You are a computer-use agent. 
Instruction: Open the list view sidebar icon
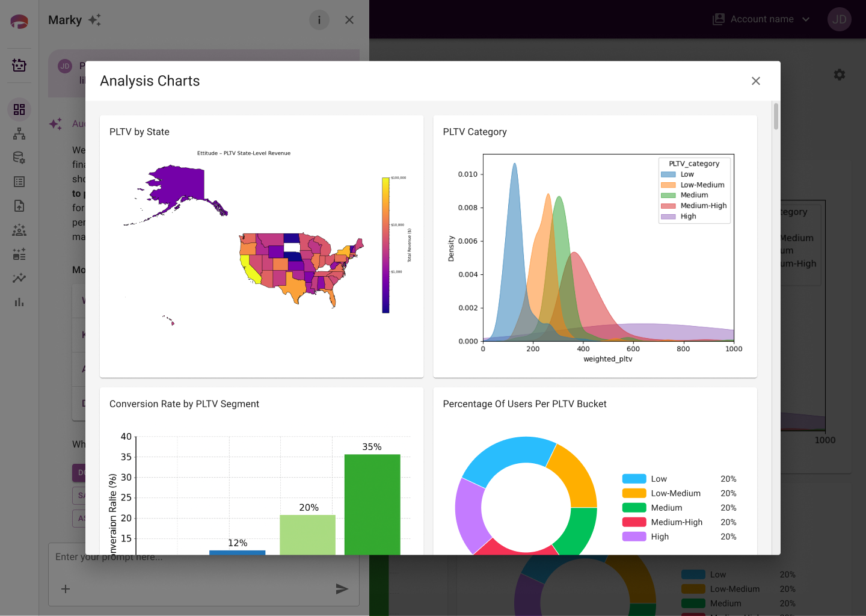(19, 182)
